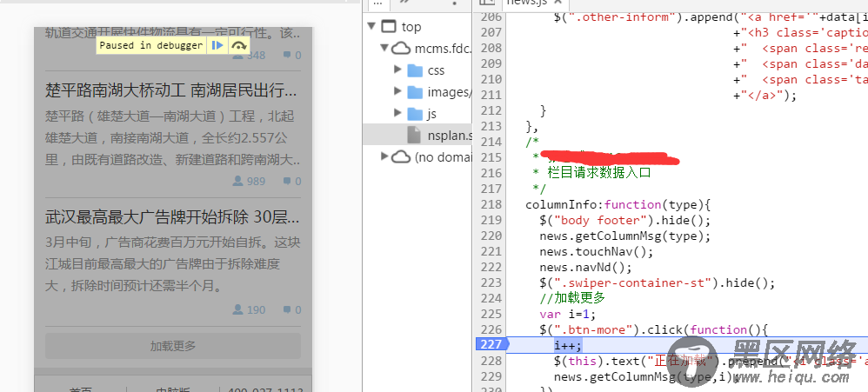Click the images folder icon

tap(415, 92)
